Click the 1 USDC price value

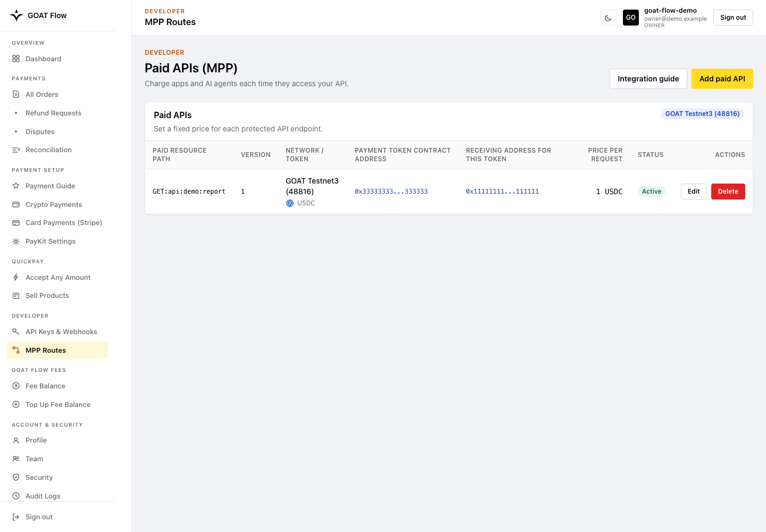[609, 192]
